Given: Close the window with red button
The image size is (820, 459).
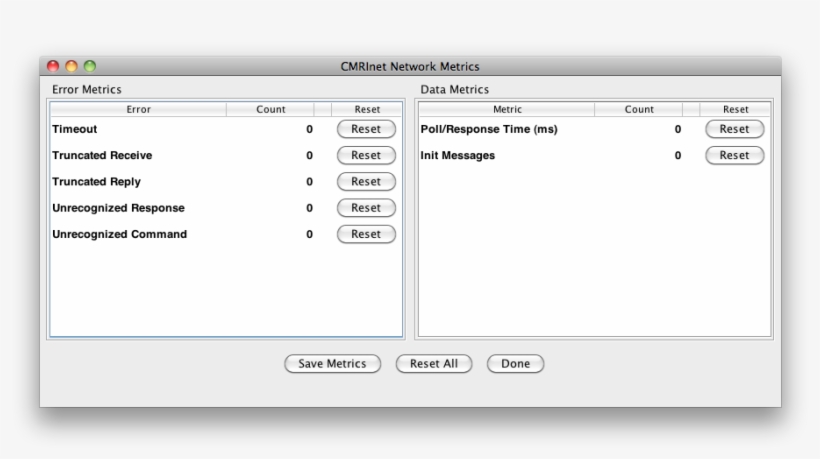Looking at the screenshot, I should [53, 66].
